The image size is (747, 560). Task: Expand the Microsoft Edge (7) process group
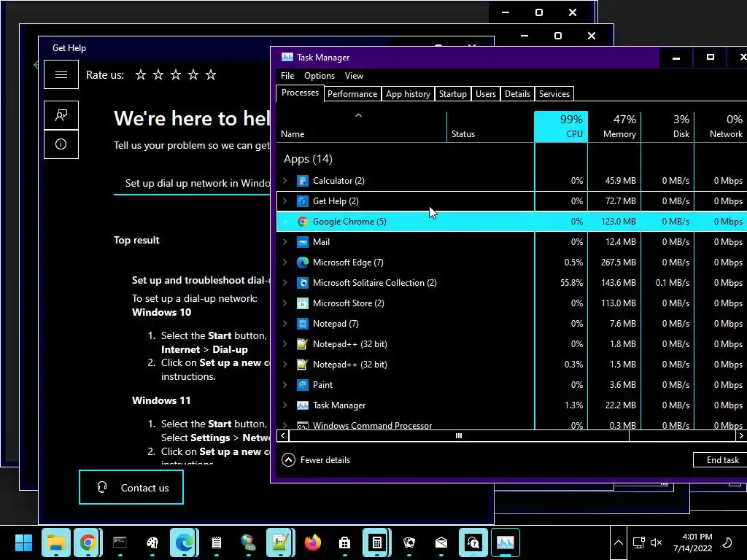285,262
